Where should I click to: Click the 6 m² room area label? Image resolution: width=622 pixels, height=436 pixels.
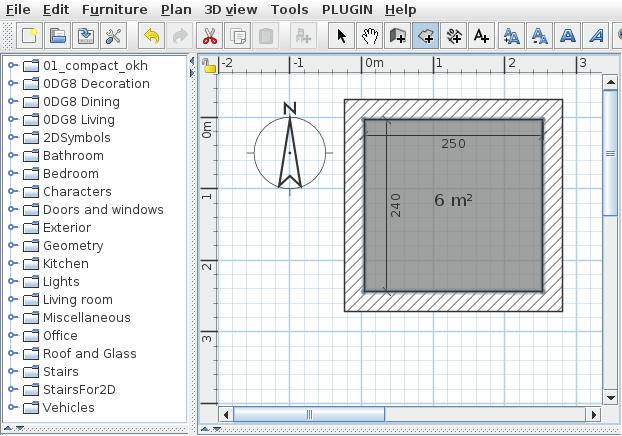[453, 200]
